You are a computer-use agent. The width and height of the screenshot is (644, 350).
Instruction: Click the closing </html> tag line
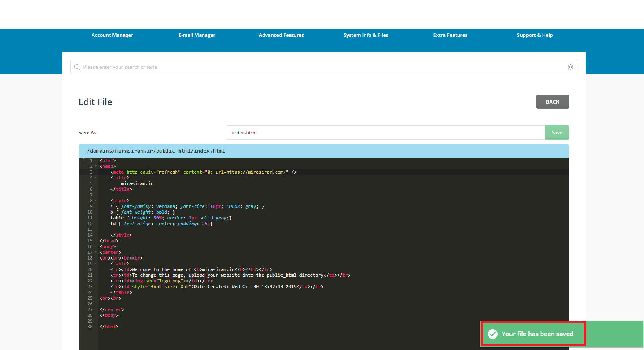pyautogui.click(x=109, y=327)
